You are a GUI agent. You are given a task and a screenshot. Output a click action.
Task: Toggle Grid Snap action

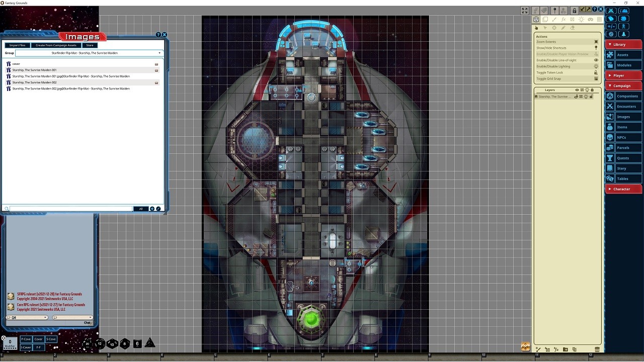click(568, 78)
